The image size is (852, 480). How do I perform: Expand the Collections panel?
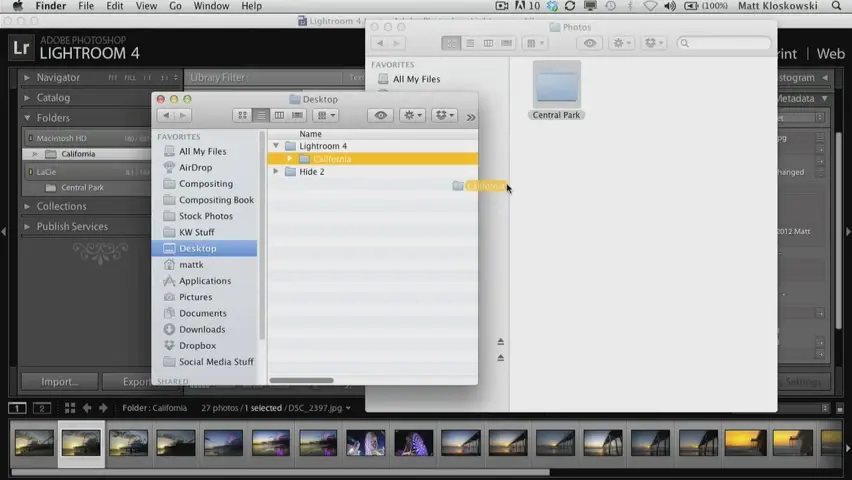(27, 207)
